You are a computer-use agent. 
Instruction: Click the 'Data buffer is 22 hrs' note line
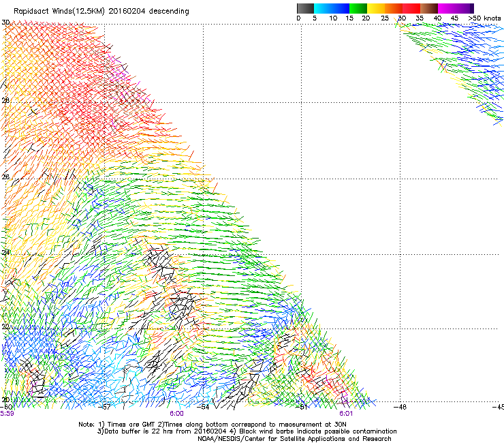tap(247, 431)
